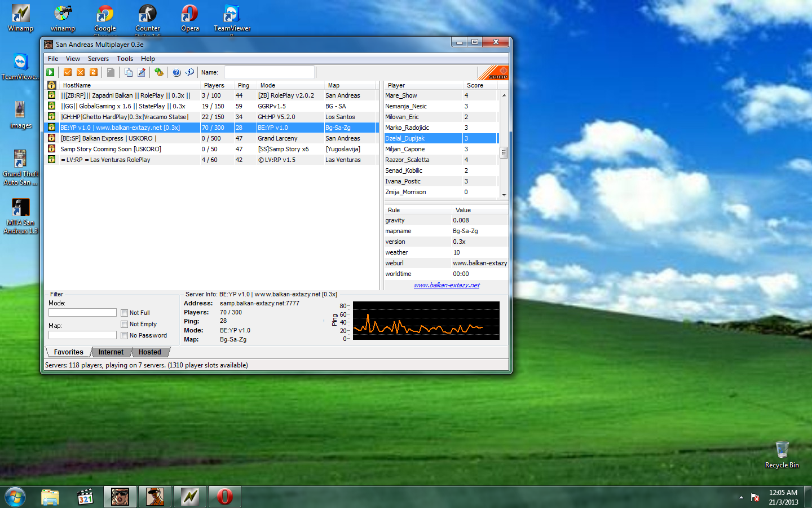Click the Copy Server Info icon
The image size is (812, 508).
point(129,72)
